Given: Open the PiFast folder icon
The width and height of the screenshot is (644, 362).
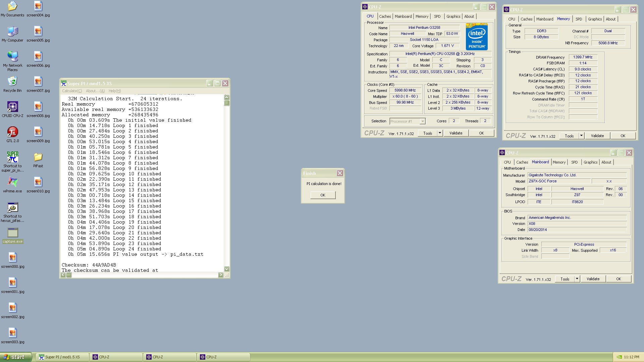Looking at the screenshot, I should 38,160.
